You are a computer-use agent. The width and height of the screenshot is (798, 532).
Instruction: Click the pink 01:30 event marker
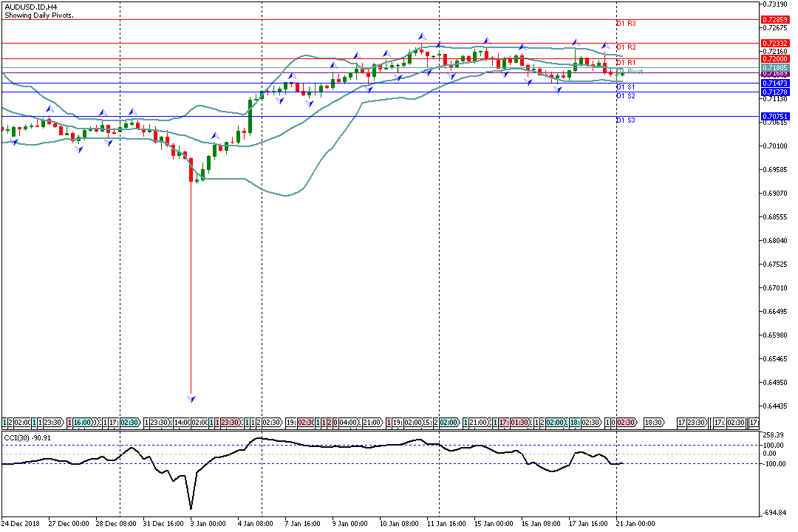pos(519,423)
